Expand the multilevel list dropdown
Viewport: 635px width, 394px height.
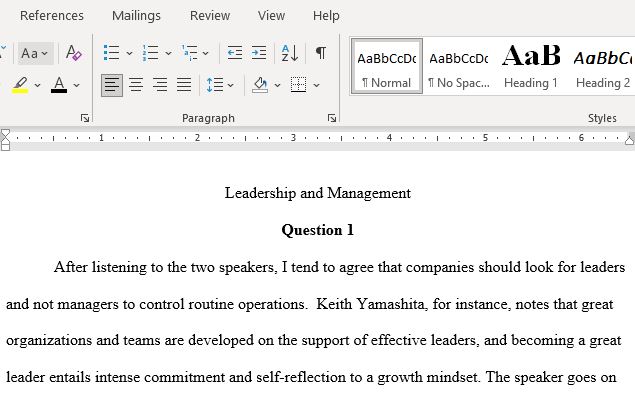(x=205, y=53)
